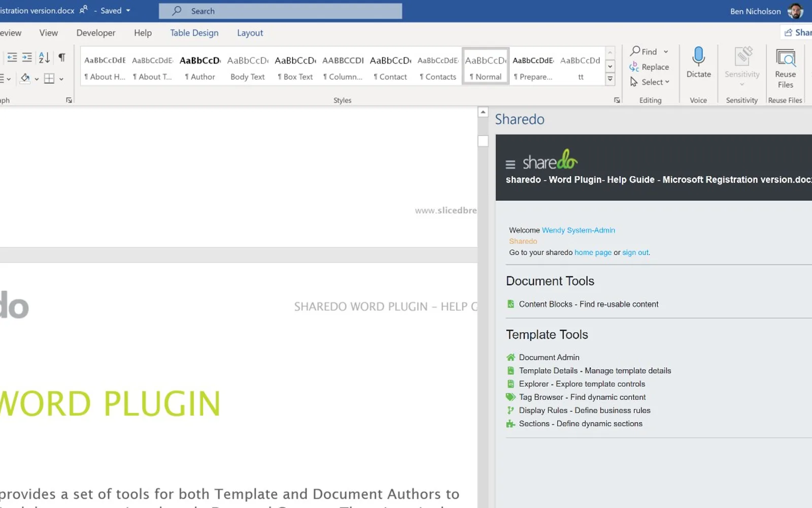
Task: Open Explorer - Explore template controls
Action: 582,384
